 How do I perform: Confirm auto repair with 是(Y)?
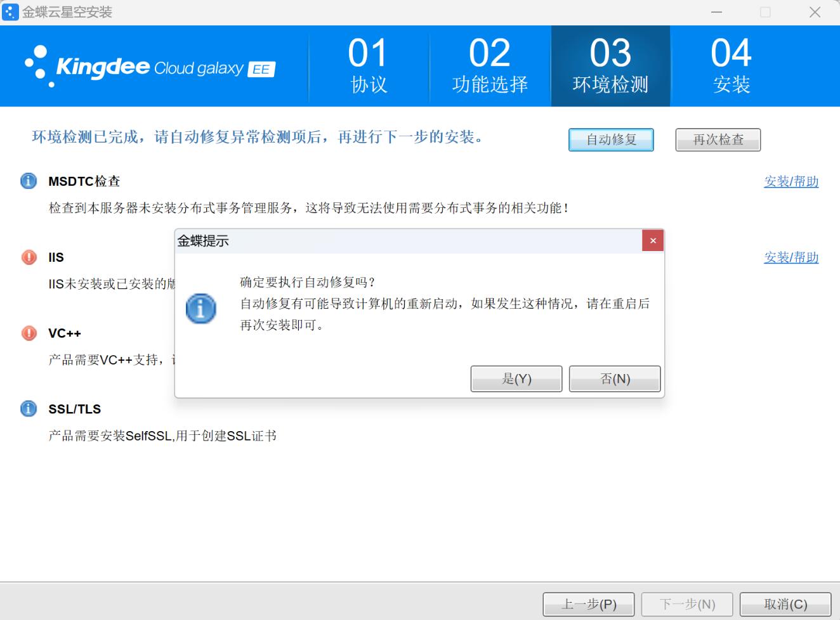pos(516,378)
